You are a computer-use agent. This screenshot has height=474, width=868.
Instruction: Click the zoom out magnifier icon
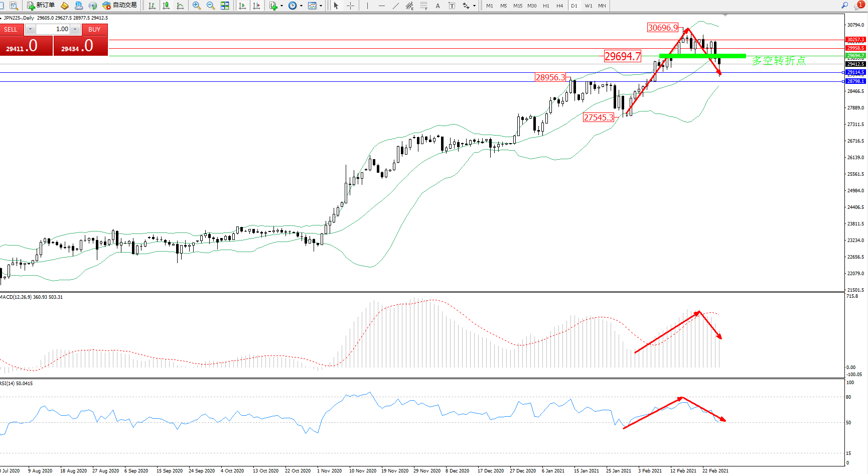pyautogui.click(x=210, y=6)
